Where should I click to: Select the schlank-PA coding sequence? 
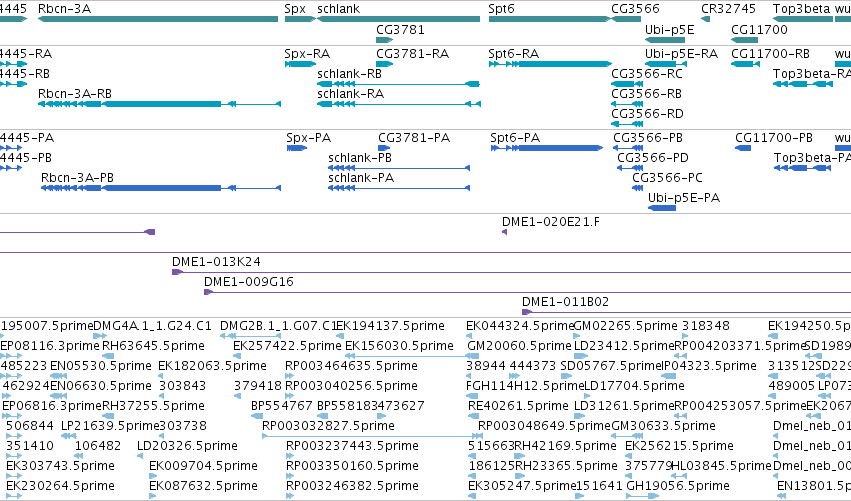[399, 188]
